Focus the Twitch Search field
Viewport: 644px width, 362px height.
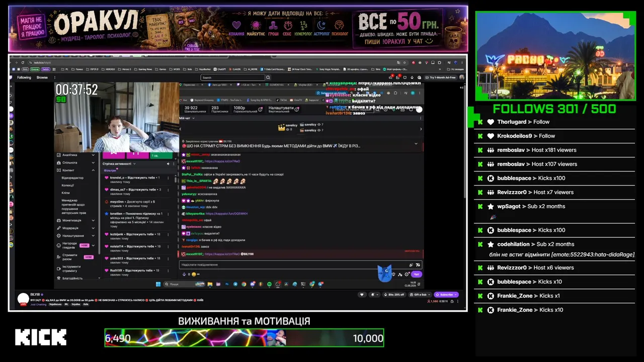232,77
